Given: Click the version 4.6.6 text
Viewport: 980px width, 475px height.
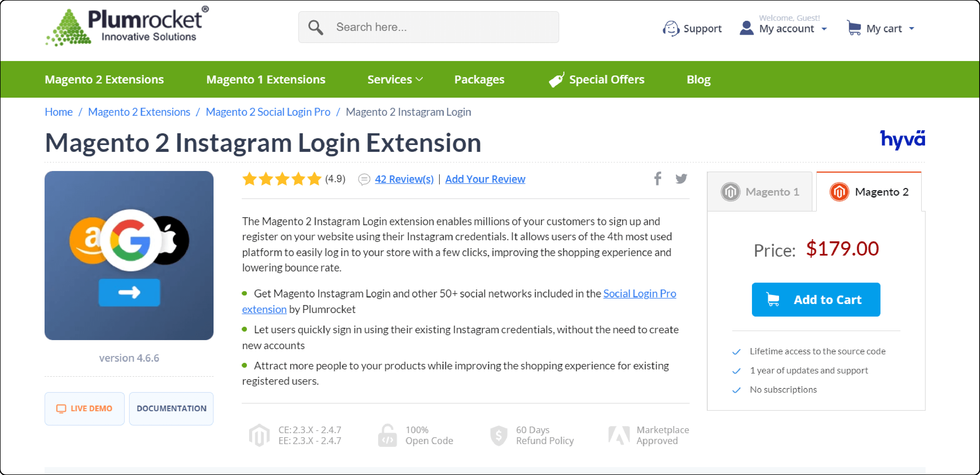Looking at the screenshot, I should pos(129,358).
